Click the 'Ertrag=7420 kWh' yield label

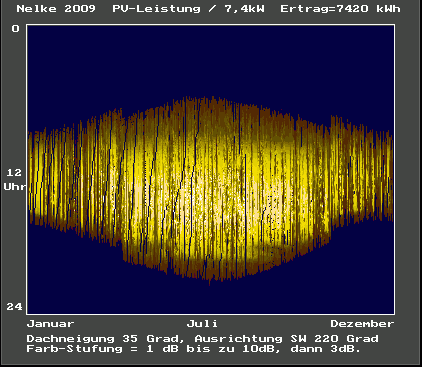coord(340,8)
